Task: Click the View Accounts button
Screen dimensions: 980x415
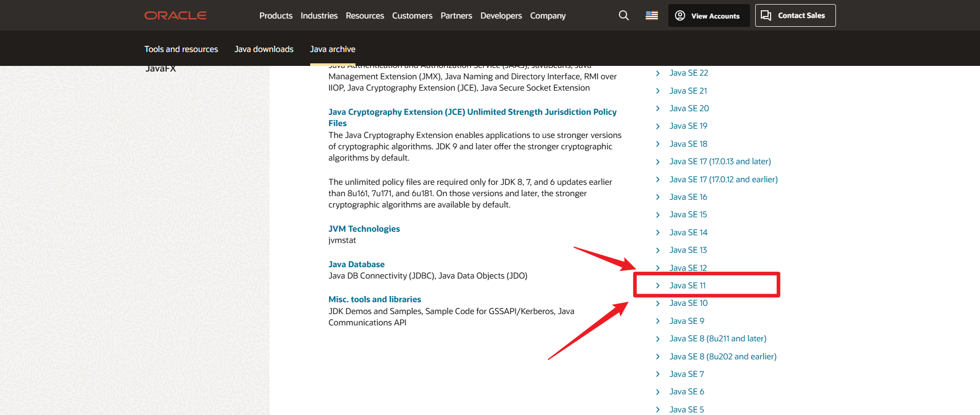Action: coord(709,15)
